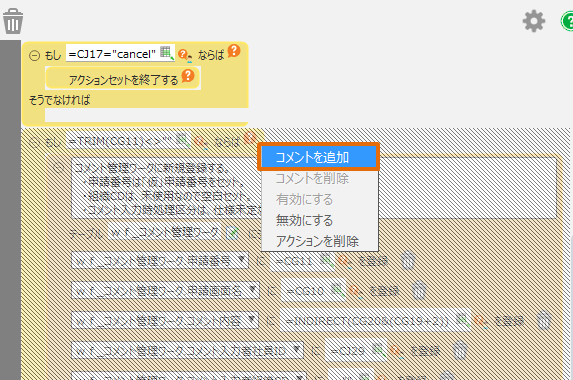Collapse the =TRIM(CG11)<>"" if block

pos(35,142)
